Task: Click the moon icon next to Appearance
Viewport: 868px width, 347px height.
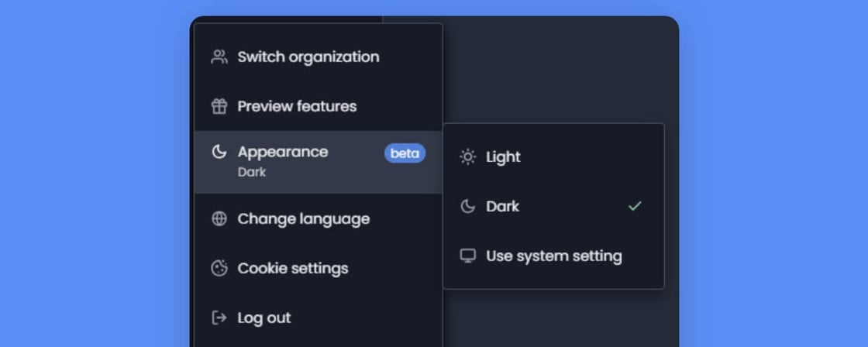Action: (x=219, y=152)
